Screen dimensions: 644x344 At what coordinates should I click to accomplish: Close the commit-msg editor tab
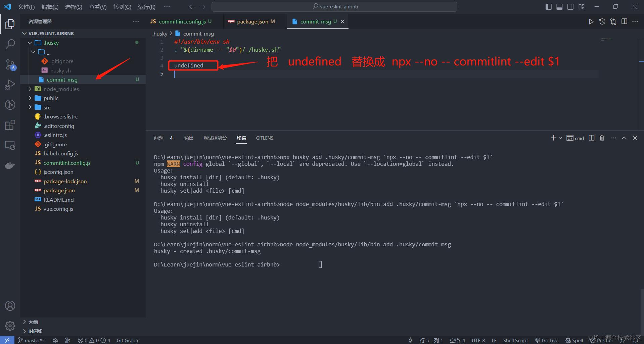(342, 21)
